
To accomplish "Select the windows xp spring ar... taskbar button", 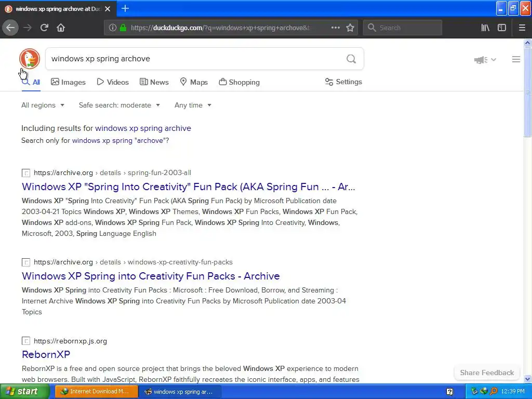I will coord(180,392).
